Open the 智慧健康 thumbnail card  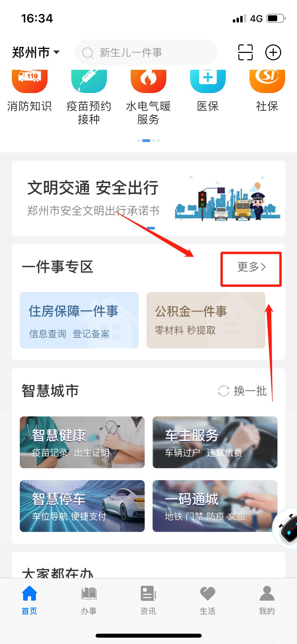(x=82, y=442)
